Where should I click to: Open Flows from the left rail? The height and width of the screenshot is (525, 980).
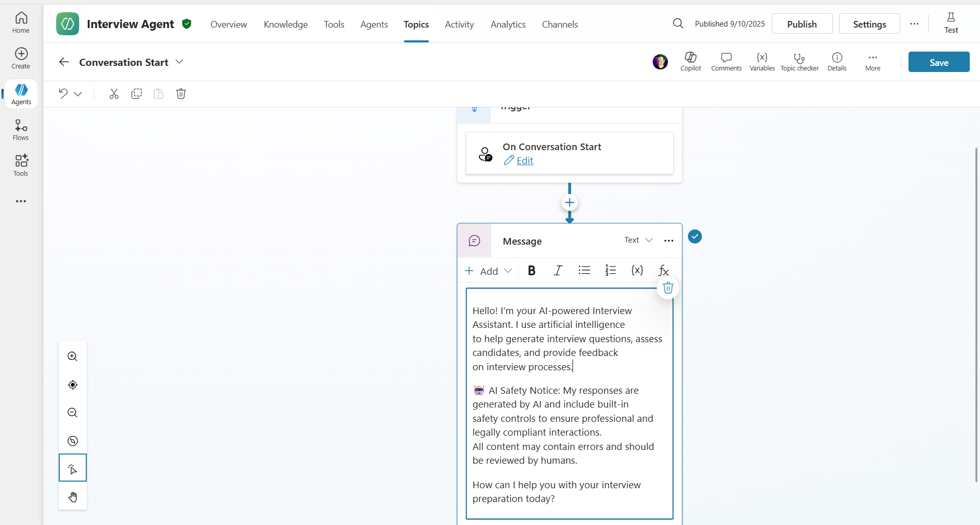pyautogui.click(x=20, y=129)
